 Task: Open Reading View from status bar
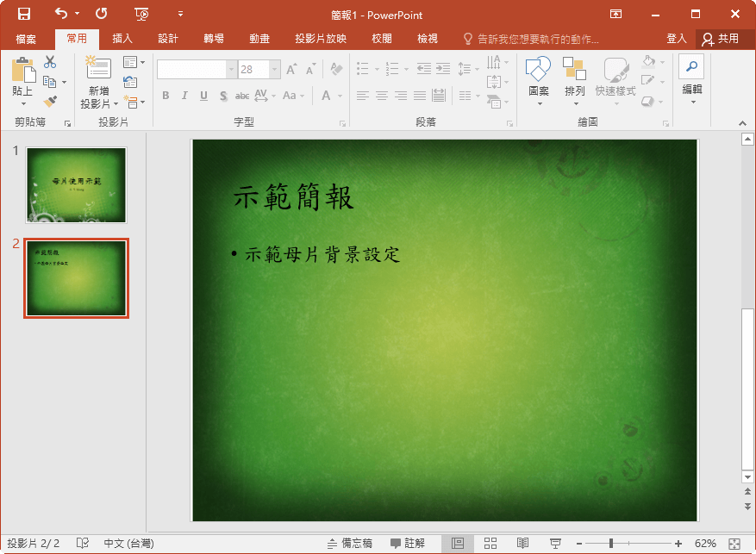coord(522,544)
